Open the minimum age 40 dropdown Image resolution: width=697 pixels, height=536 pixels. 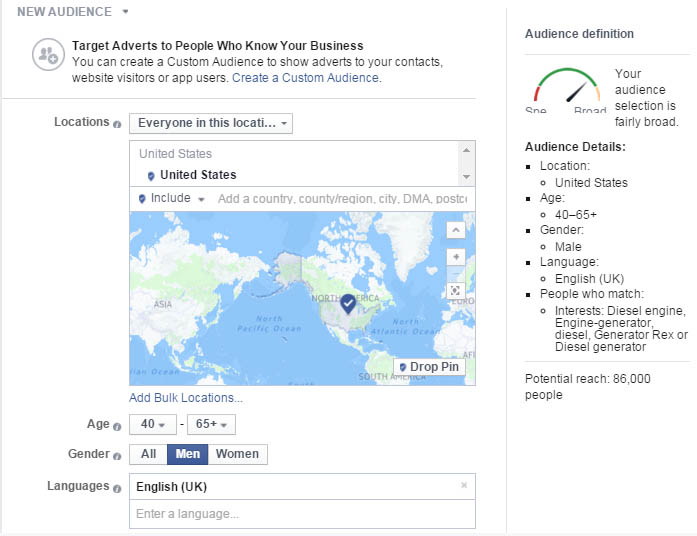(153, 424)
